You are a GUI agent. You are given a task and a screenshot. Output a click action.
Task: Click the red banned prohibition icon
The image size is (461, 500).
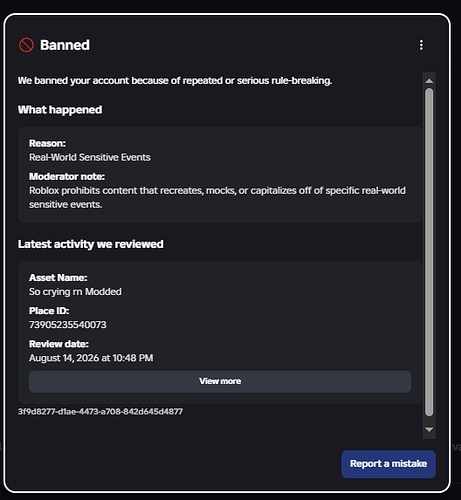(x=26, y=45)
